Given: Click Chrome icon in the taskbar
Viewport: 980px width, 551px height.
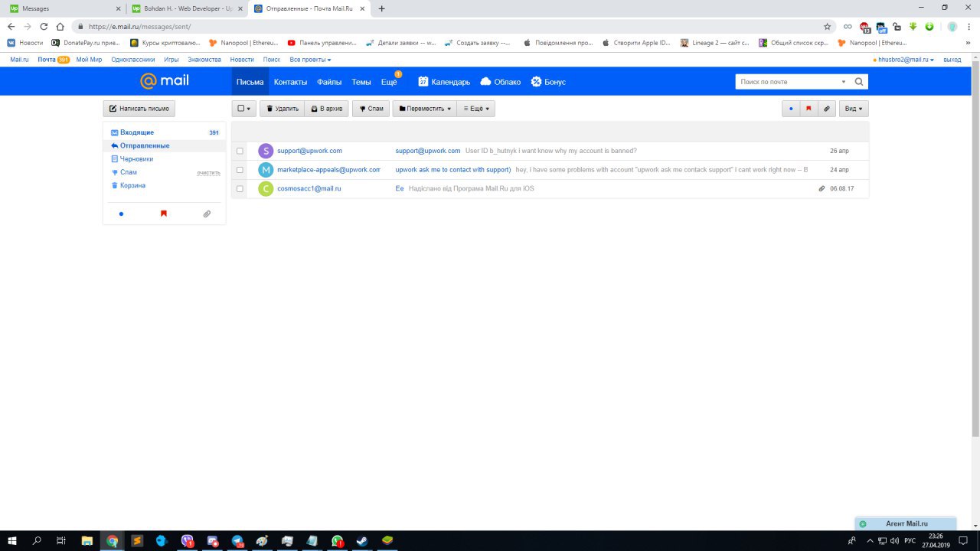Looking at the screenshot, I should (x=113, y=540).
